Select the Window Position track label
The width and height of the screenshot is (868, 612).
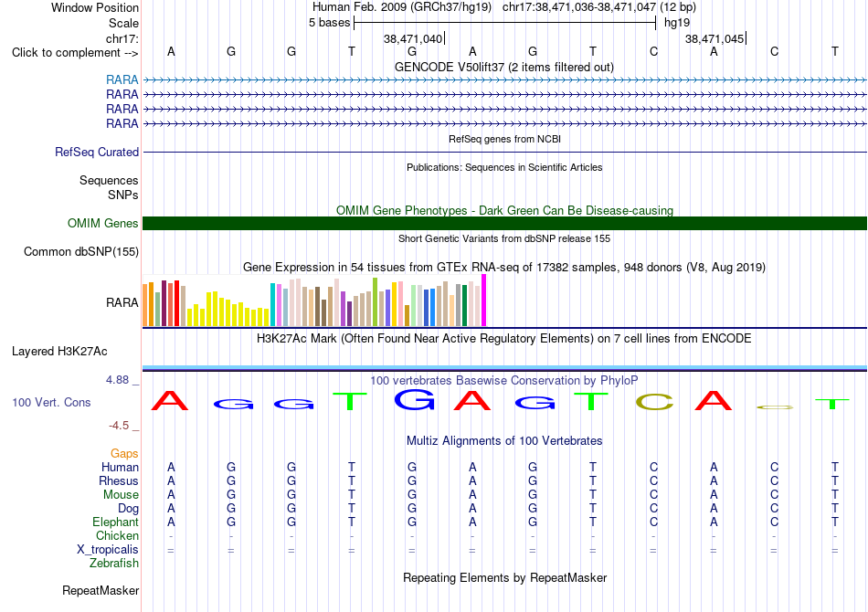click(95, 7)
